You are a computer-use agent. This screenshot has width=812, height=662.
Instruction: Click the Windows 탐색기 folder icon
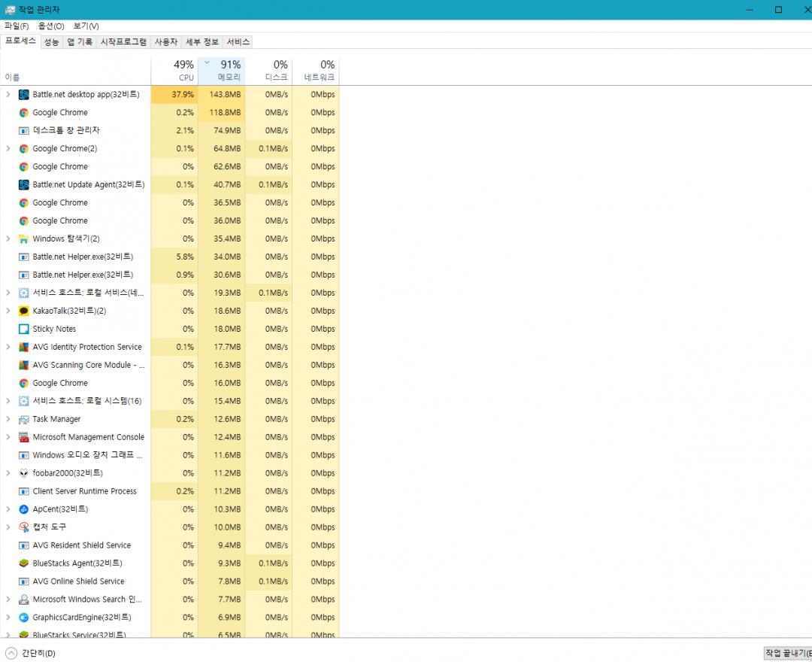point(24,239)
